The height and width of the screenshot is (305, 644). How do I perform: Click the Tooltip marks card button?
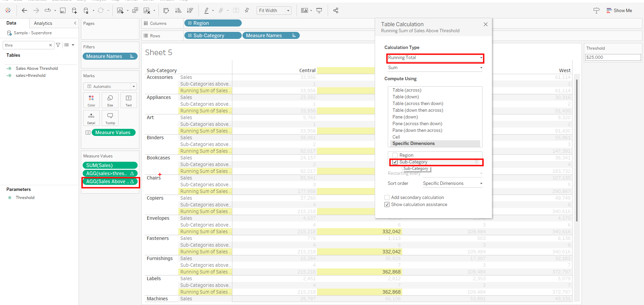(x=110, y=118)
